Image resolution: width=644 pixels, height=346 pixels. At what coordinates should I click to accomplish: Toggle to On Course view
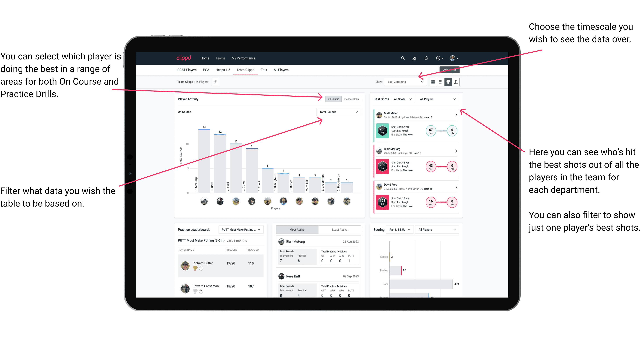[333, 99]
